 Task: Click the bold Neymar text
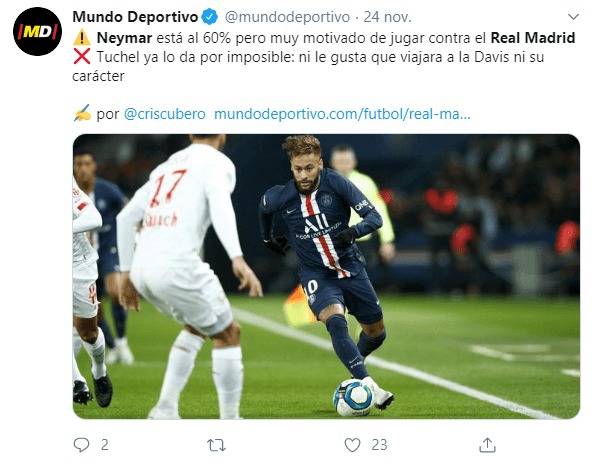(124, 38)
